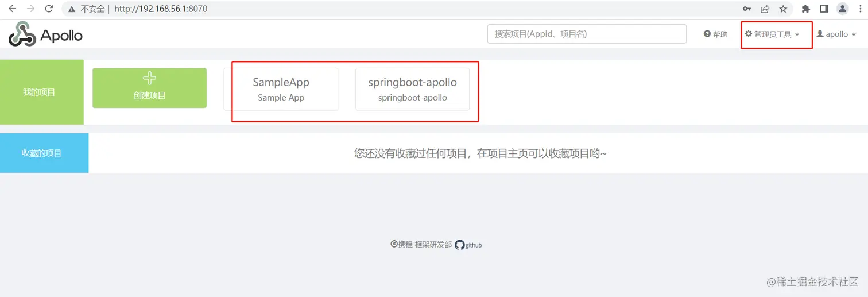Select the 收藏的项目 section label
This screenshot has height=297, width=868.
tap(44, 153)
